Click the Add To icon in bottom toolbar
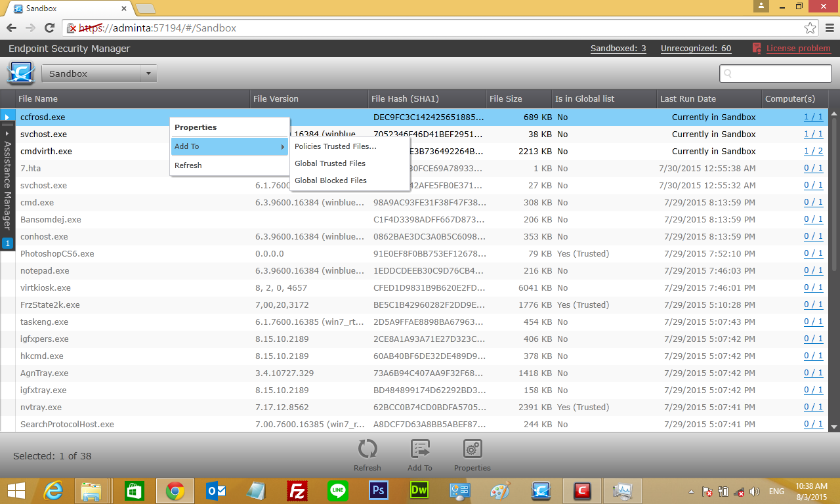Image resolution: width=840 pixels, height=504 pixels. (420, 450)
